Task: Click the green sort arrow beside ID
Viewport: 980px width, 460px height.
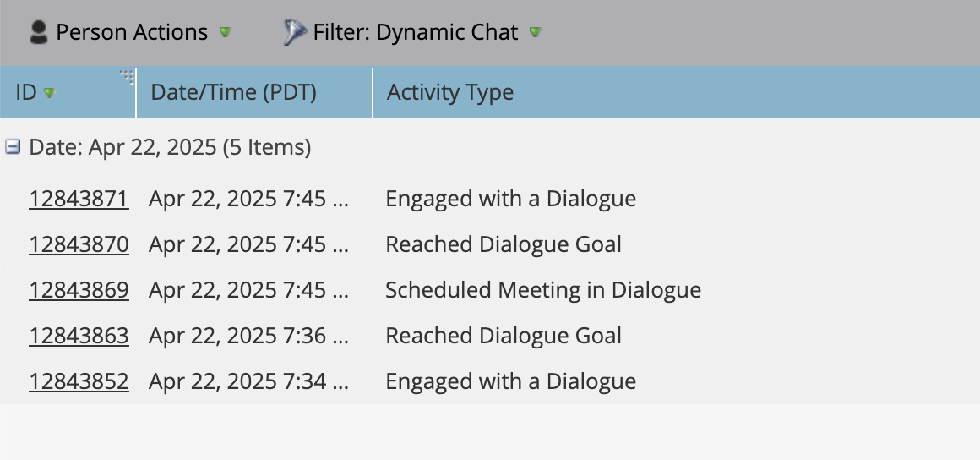Action: coord(49,93)
